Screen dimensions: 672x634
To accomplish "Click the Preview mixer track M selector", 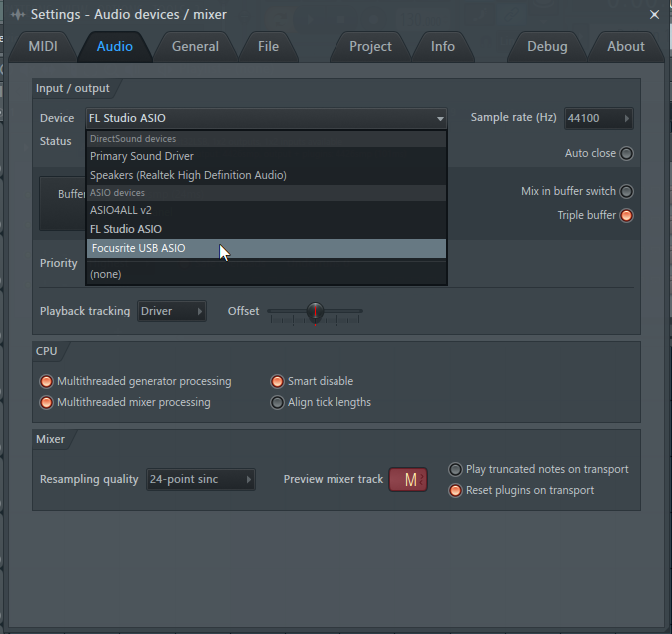I will coord(408,479).
